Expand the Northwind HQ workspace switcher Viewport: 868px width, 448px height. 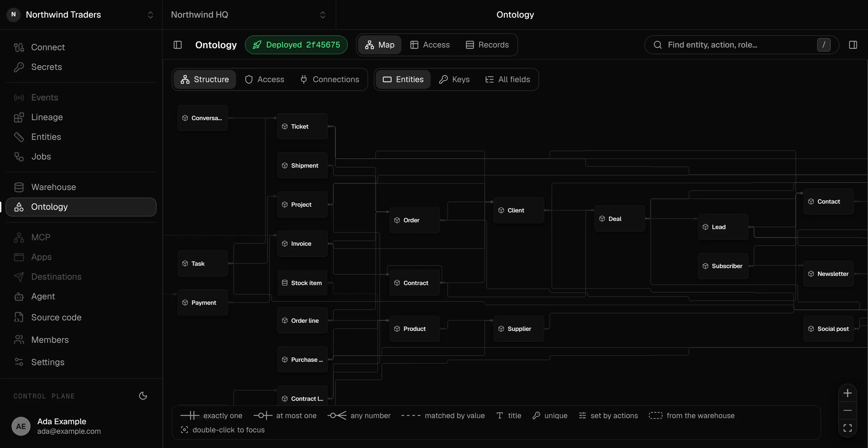coord(249,15)
